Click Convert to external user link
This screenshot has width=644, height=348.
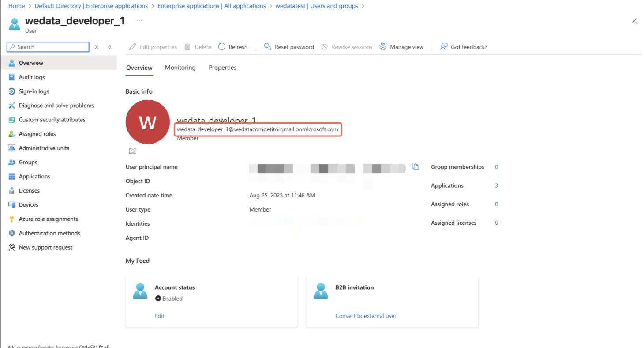[x=366, y=316]
